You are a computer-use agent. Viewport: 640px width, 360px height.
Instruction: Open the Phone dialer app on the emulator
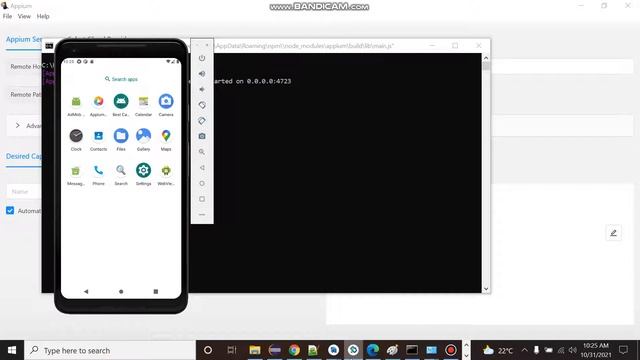click(98, 170)
